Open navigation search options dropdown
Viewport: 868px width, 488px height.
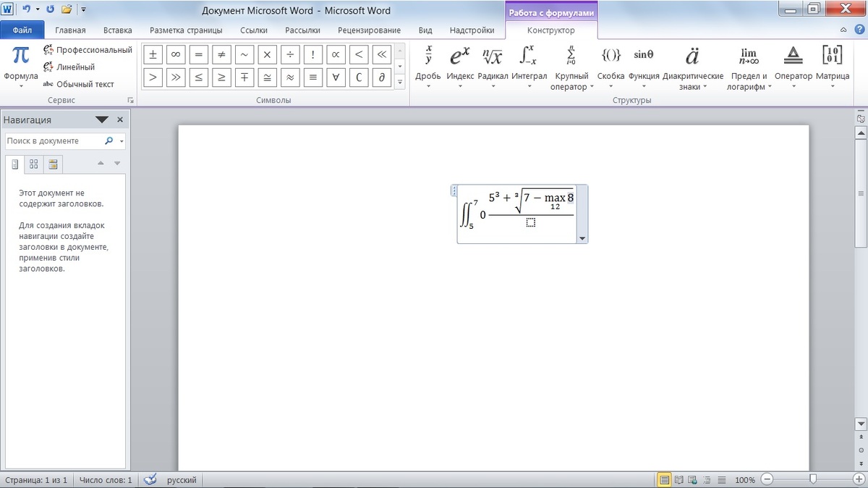(x=122, y=141)
